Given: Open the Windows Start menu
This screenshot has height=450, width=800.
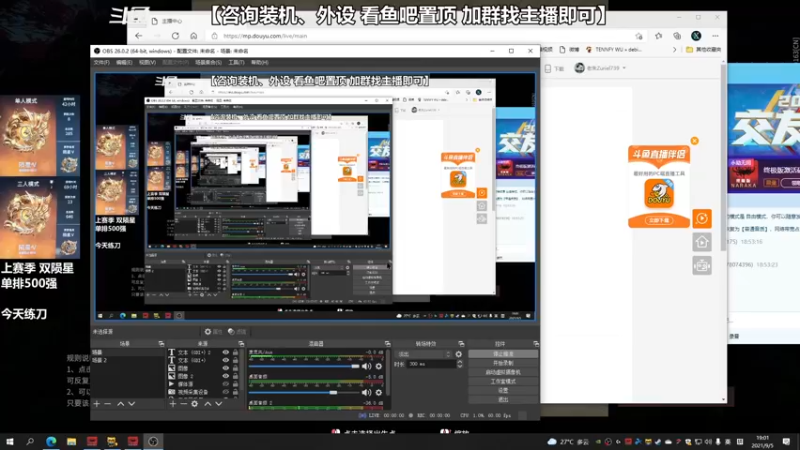Looking at the screenshot, I should point(9,441).
